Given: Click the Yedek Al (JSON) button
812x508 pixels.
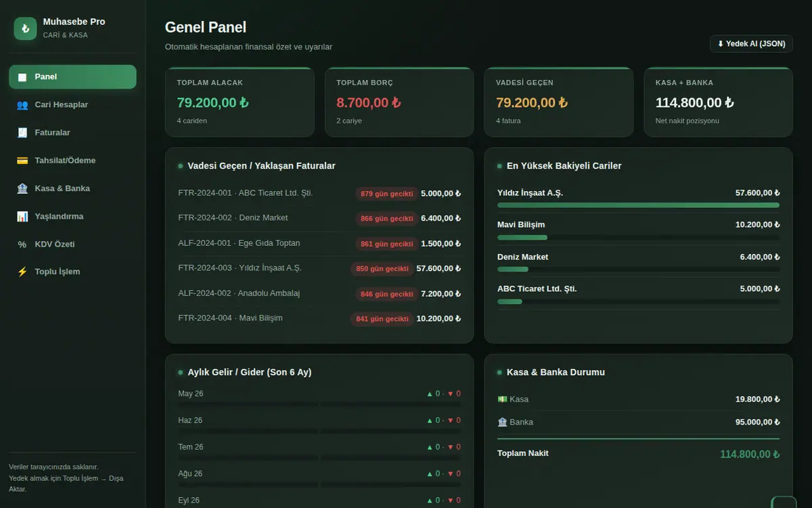Looking at the screenshot, I should click(x=751, y=43).
